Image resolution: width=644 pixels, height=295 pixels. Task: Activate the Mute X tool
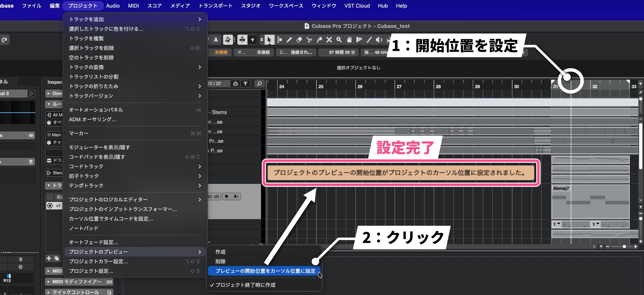tap(329, 40)
